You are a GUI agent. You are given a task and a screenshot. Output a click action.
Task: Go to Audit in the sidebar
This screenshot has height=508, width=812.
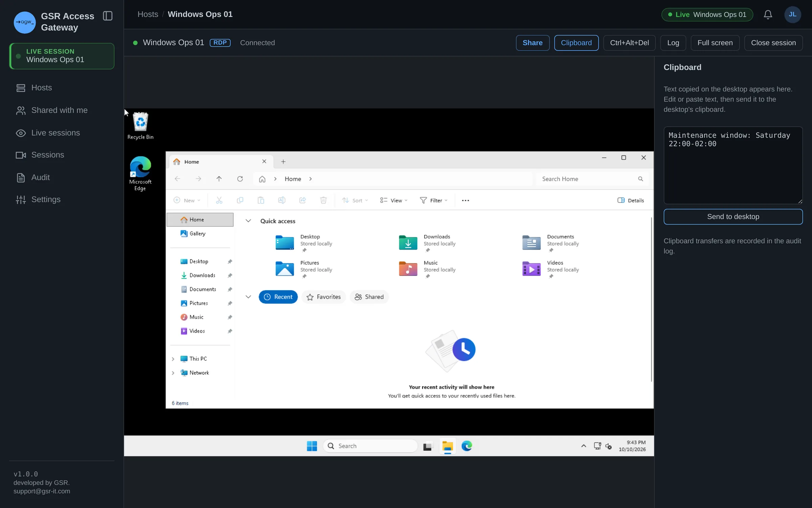click(x=62, y=177)
